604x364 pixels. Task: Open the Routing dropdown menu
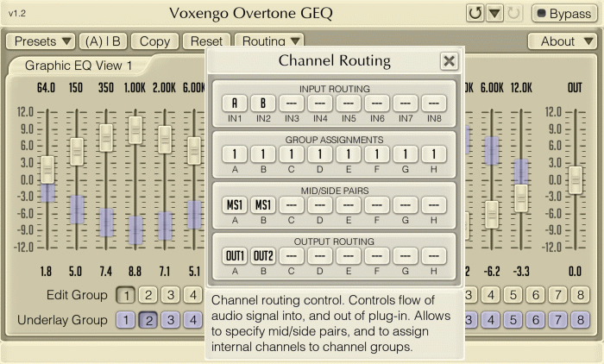tap(269, 41)
